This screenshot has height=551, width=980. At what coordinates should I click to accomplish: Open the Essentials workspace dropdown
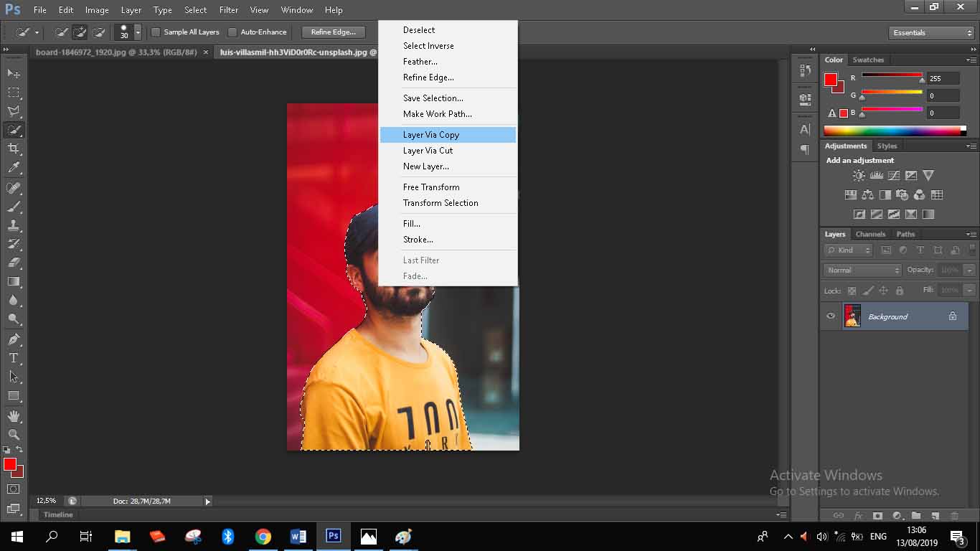click(931, 33)
